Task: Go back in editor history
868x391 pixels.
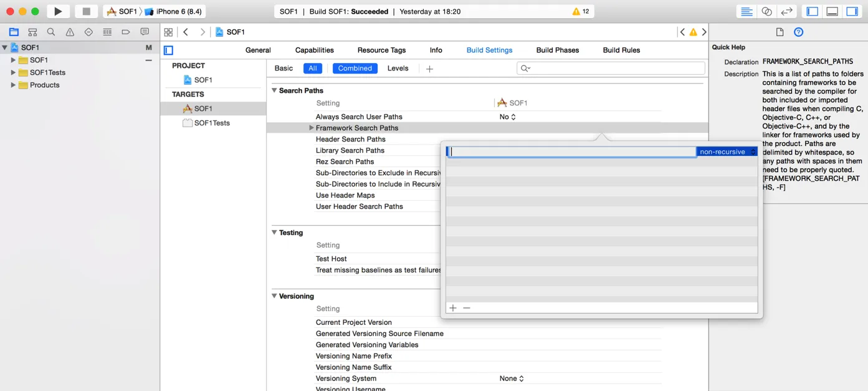Action: (186, 32)
